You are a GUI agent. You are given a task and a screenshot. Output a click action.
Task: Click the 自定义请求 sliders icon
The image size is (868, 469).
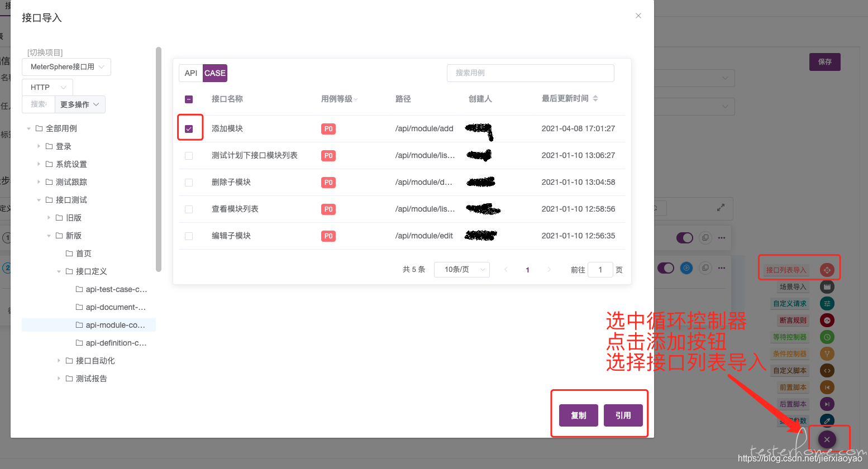tap(827, 304)
